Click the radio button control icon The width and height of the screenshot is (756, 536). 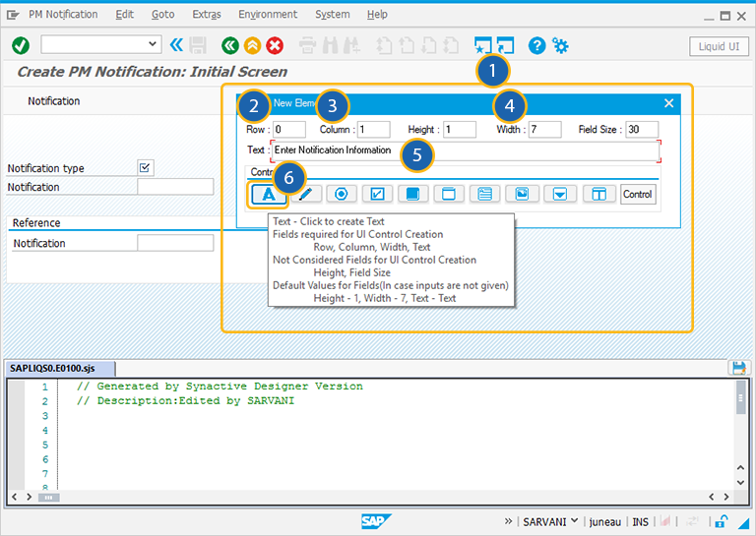(x=342, y=194)
